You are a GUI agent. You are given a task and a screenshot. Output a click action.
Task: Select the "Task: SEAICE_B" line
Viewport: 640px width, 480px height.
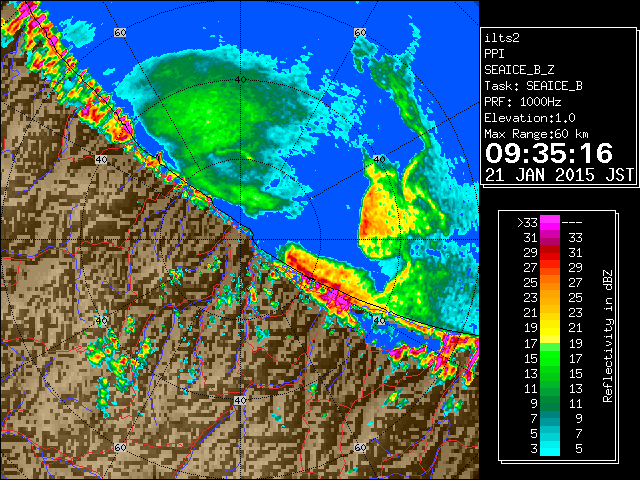(533, 86)
